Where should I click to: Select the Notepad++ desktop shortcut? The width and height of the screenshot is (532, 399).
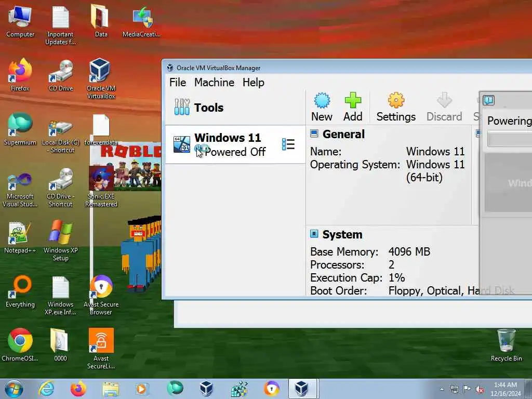(20, 237)
